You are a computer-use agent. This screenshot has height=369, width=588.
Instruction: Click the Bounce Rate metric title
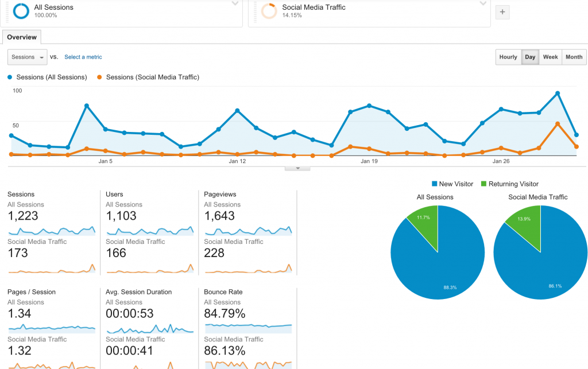[x=223, y=292]
